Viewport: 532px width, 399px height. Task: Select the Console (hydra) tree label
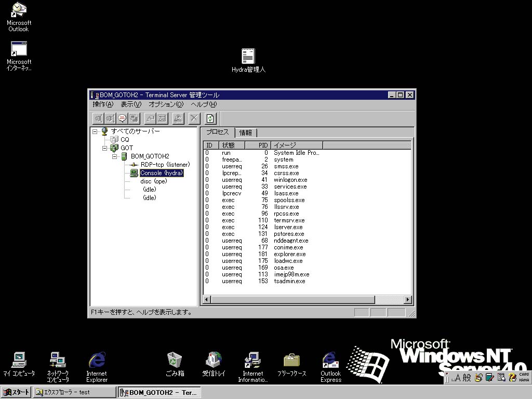(x=162, y=172)
